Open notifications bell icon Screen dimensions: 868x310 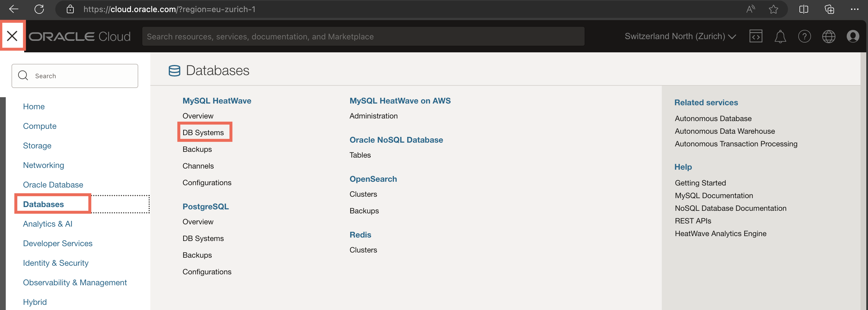[780, 36]
